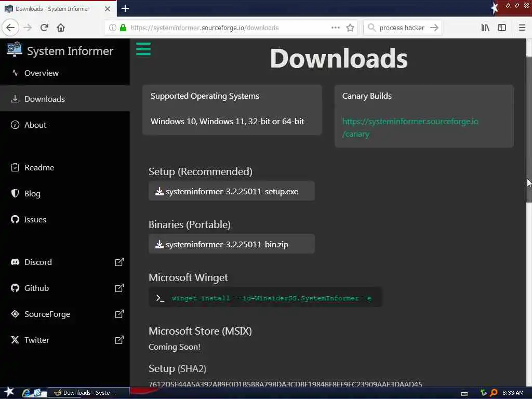
Task: Click the 'Coming Soon!' text
Action: 175,347
